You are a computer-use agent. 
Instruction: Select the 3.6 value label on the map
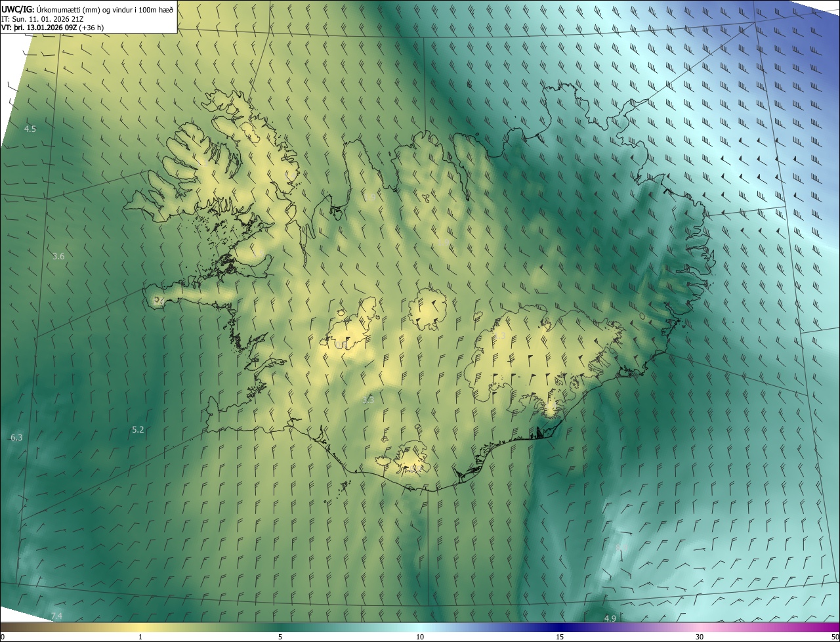[x=58, y=256]
